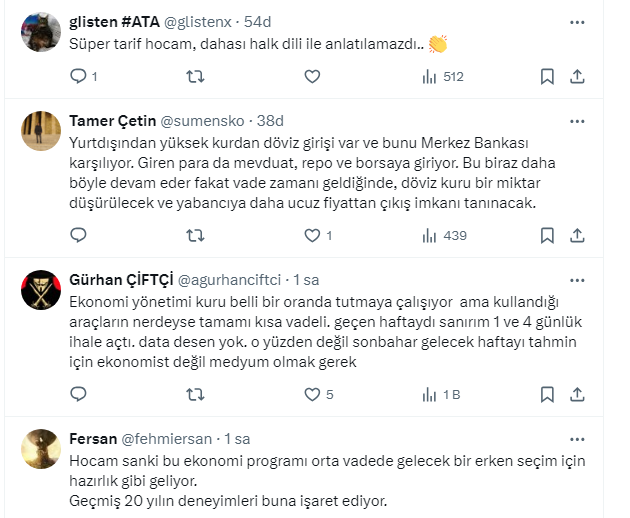
Task: Open more options on Tamer Çetin's tweet
Action: point(577,121)
